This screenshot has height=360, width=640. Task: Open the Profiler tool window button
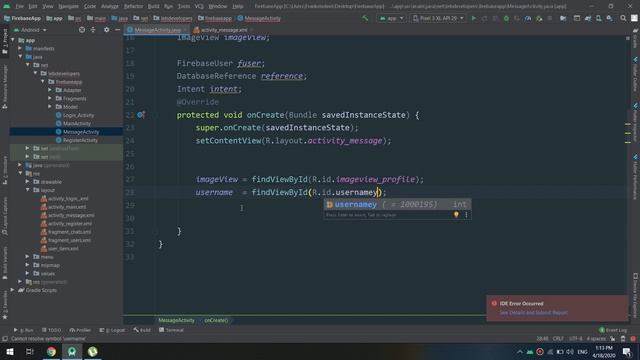click(x=80, y=330)
